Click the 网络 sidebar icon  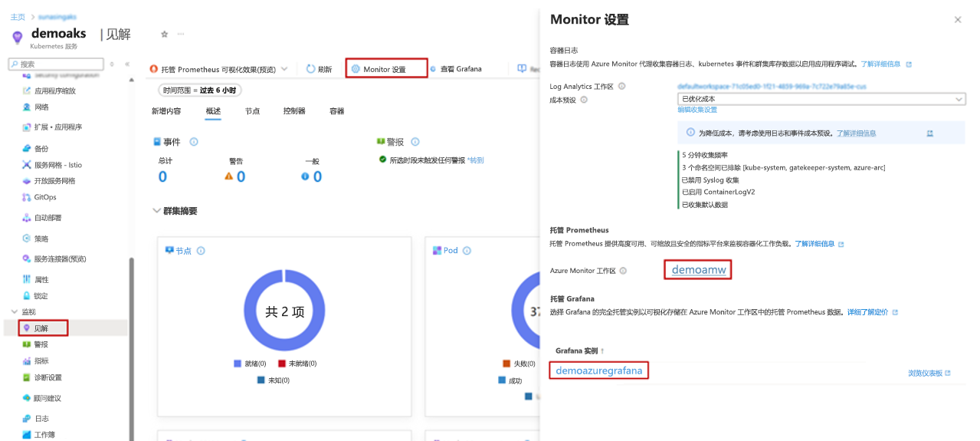tap(27, 107)
